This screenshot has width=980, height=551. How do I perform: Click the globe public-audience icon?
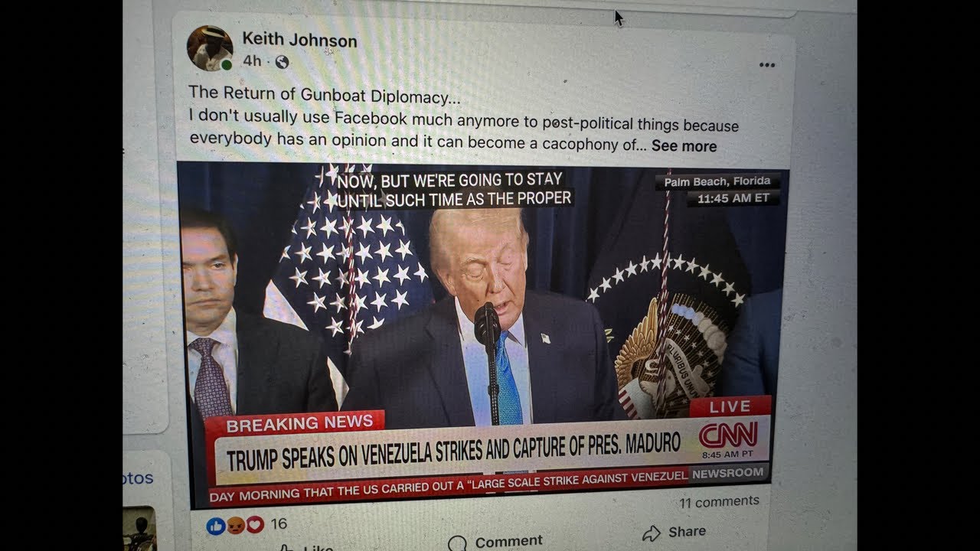[282, 62]
